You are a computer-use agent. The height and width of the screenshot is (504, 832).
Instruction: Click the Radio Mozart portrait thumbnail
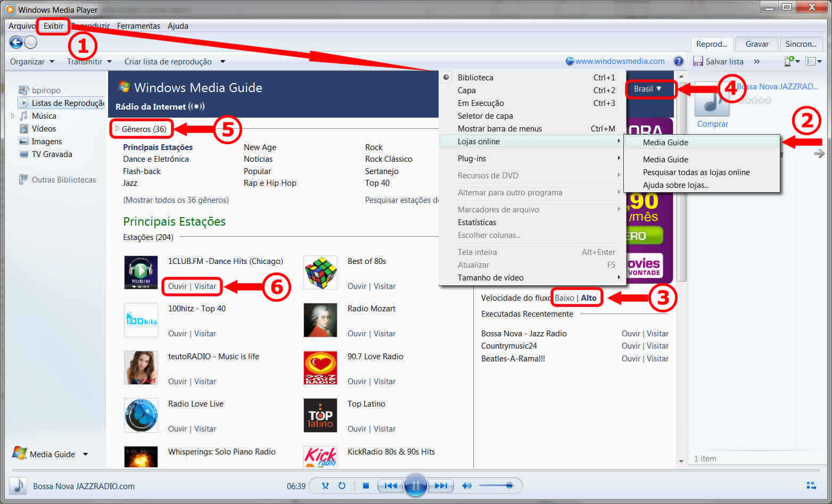click(x=320, y=320)
